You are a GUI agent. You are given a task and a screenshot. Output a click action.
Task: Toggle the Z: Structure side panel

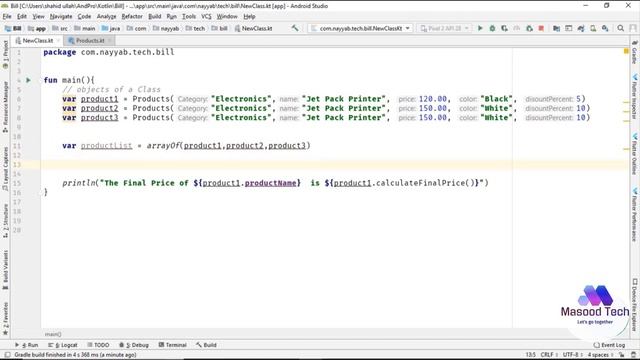click(5, 221)
